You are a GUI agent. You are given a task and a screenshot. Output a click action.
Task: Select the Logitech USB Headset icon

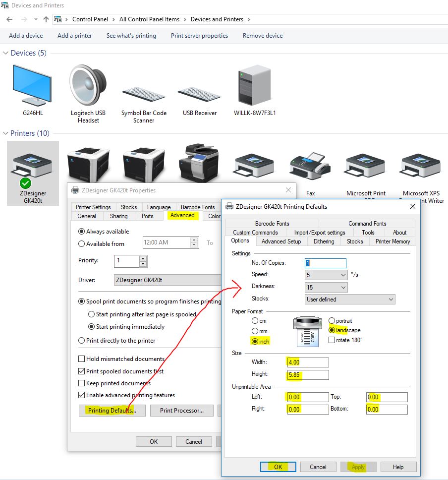[x=88, y=85]
